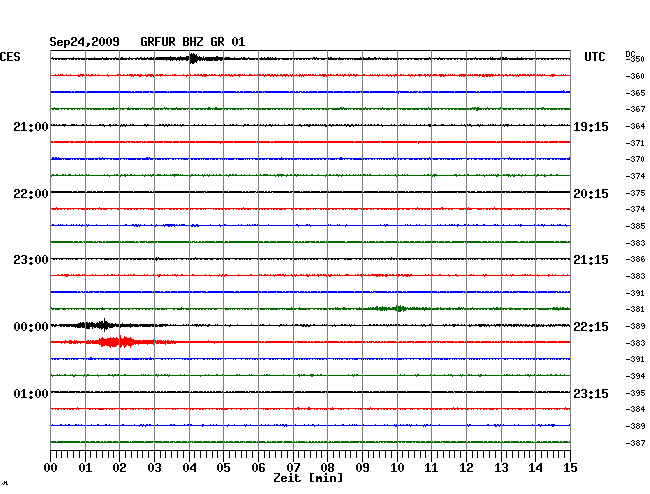The height and width of the screenshot is (494, 650).
Task: Select DC offset value -364
Action: tap(635, 126)
